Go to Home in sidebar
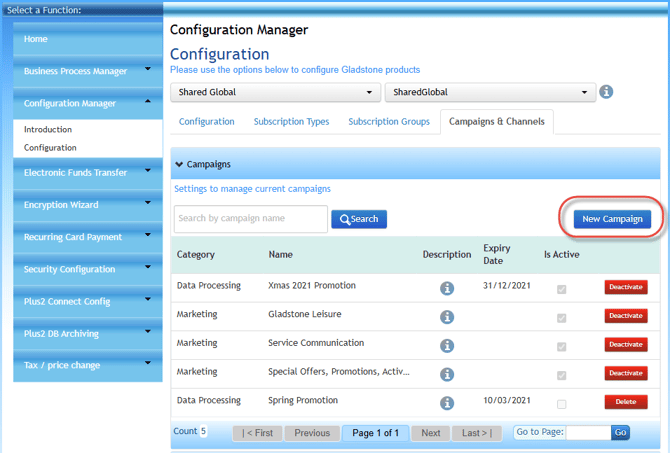670x453 pixels. click(x=88, y=39)
